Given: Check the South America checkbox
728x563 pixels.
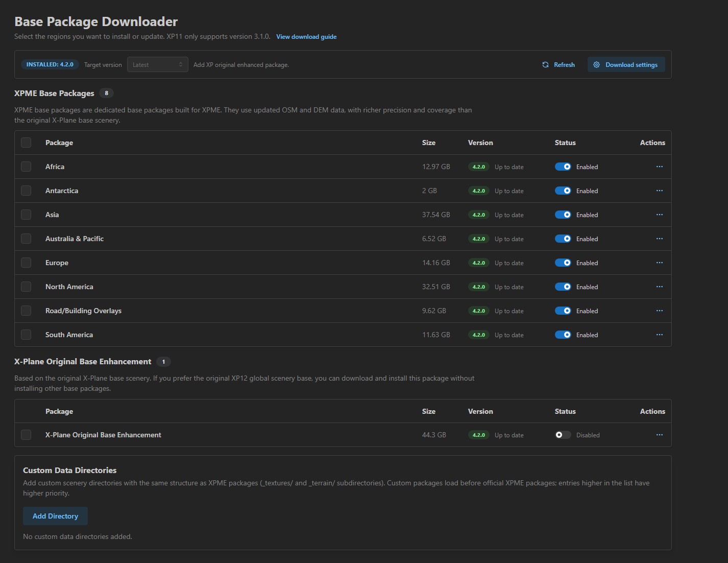Looking at the screenshot, I should pyautogui.click(x=26, y=335).
